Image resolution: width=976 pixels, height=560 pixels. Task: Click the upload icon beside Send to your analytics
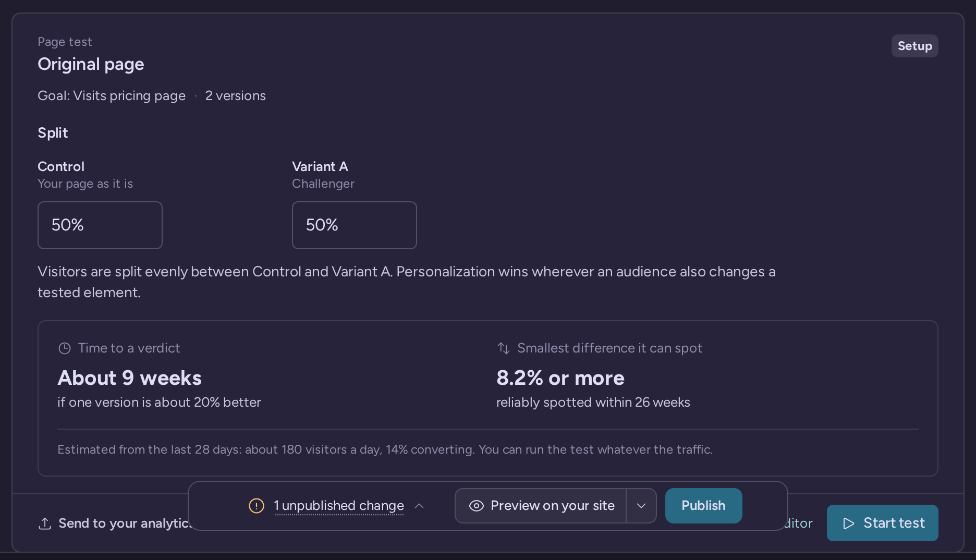(x=45, y=524)
